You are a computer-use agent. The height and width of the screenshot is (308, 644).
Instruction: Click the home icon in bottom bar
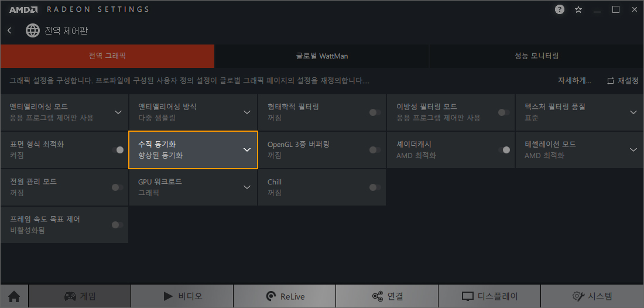point(14,296)
